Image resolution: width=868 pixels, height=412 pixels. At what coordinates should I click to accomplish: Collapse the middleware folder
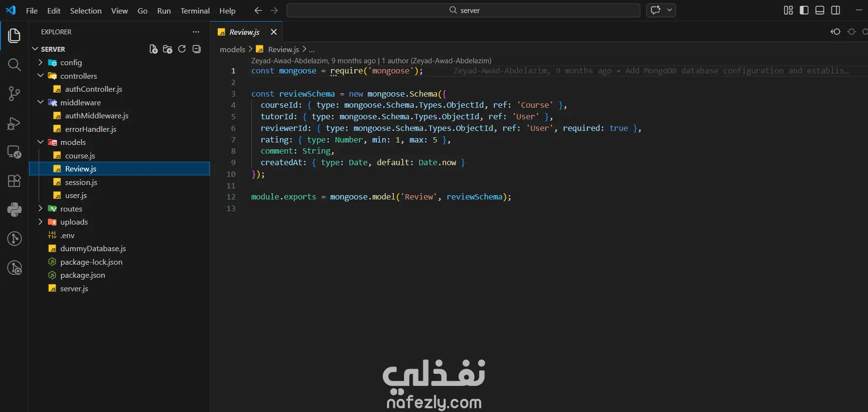[x=41, y=102]
